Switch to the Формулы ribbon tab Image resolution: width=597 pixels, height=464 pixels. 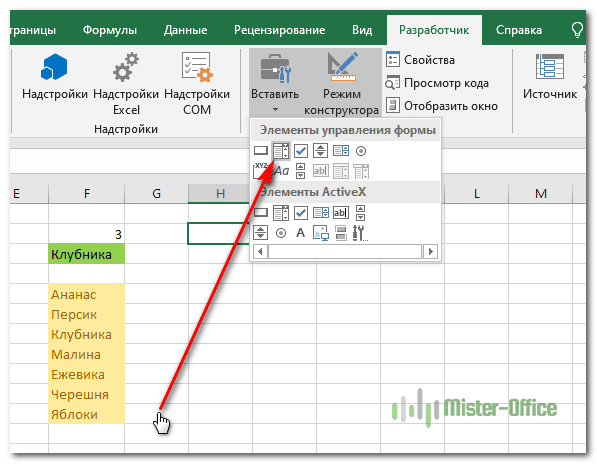click(x=110, y=30)
